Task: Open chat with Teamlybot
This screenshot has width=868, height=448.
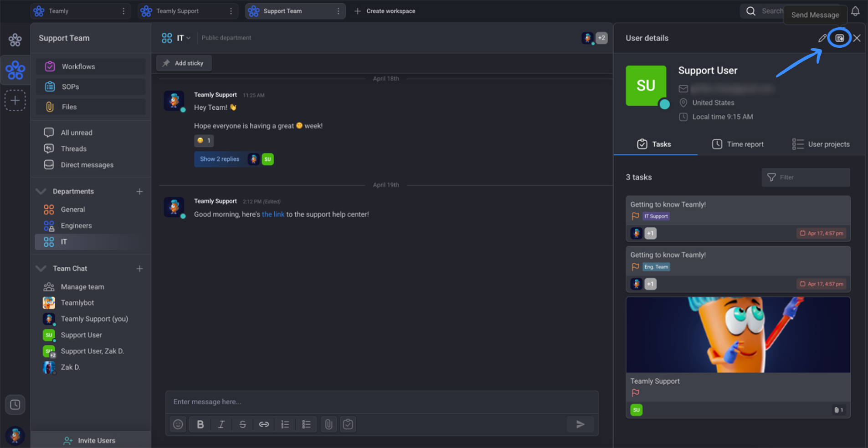Action: [x=77, y=303]
